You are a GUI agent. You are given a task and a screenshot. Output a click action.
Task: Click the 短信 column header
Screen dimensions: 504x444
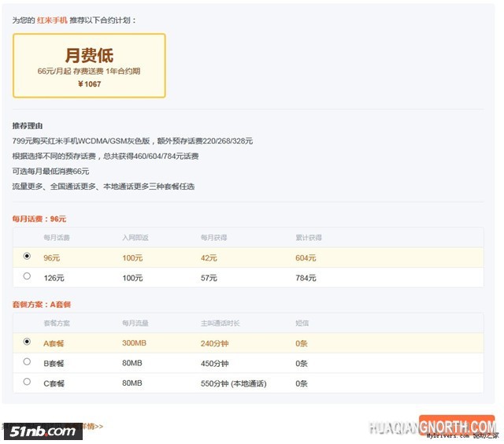tap(302, 324)
